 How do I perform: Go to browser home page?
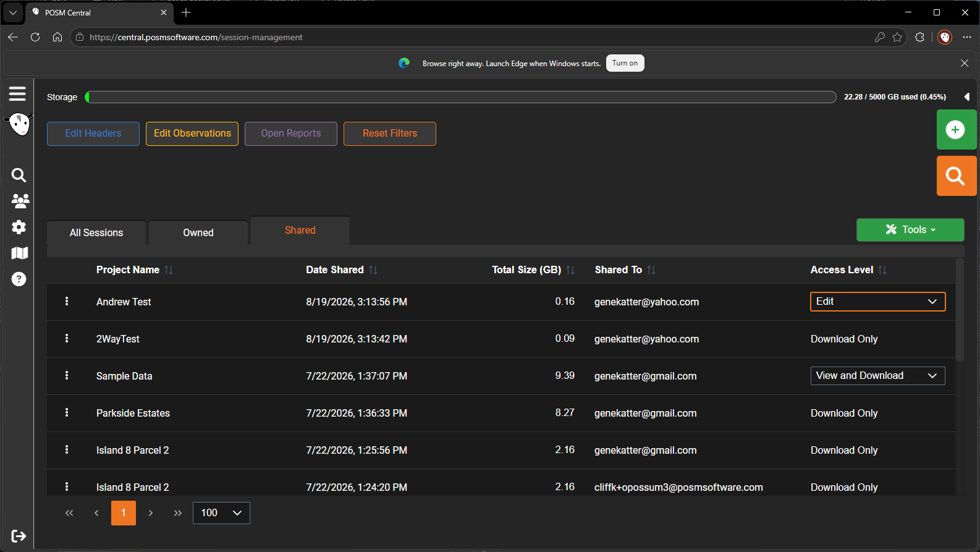(57, 37)
